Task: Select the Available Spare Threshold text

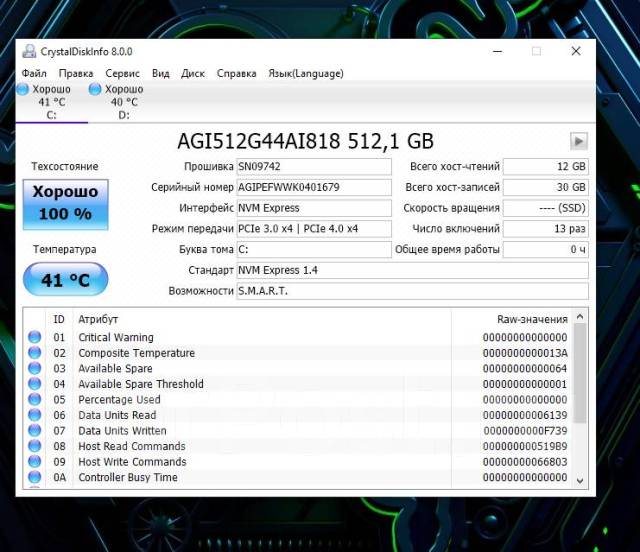Action: tap(141, 384)
